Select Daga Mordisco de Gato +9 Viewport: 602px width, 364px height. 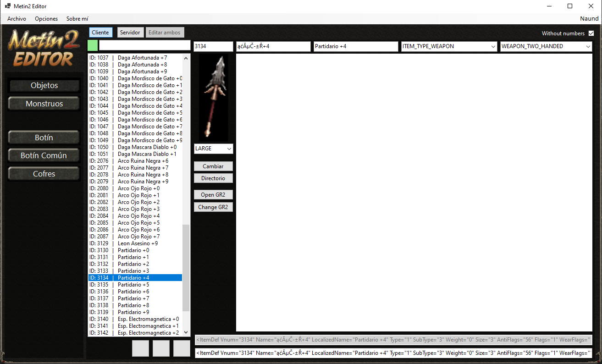tap(135, 140)
